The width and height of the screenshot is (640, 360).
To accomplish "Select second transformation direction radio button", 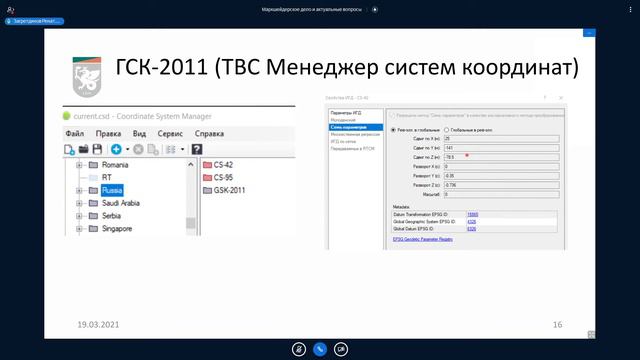I will pyautogui.click(x=447, y=130).
